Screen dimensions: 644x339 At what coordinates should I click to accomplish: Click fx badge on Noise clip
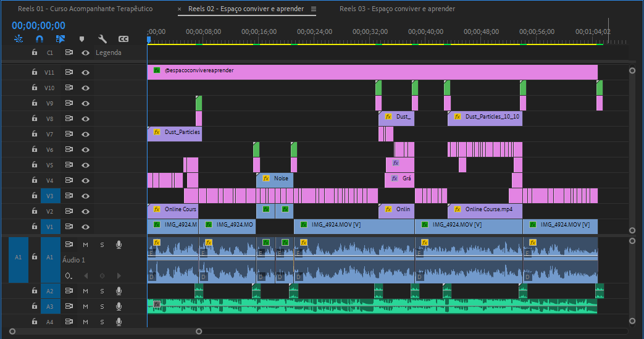(x=266, y=178)
